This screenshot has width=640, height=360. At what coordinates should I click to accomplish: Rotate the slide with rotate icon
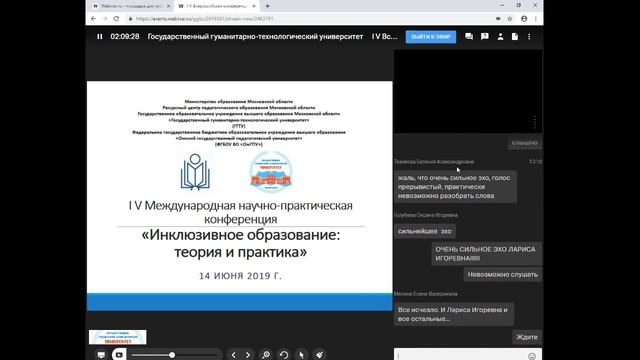point(284,355)
